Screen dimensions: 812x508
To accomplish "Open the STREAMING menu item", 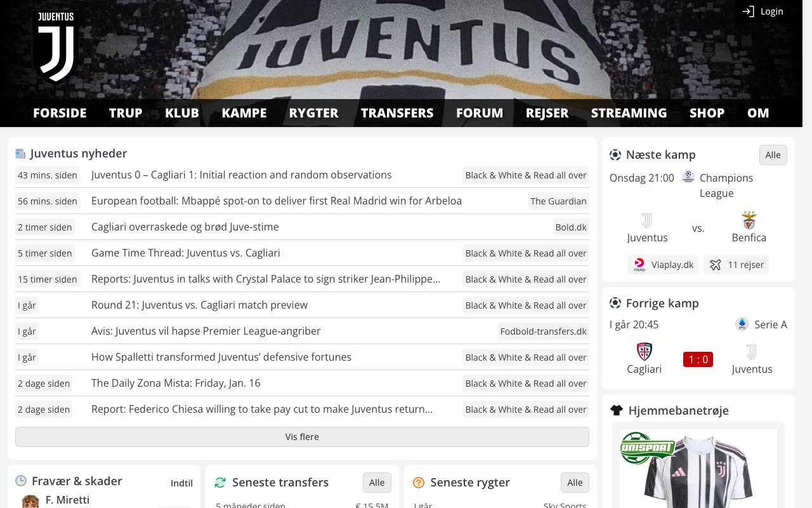I will coord(629,113).
